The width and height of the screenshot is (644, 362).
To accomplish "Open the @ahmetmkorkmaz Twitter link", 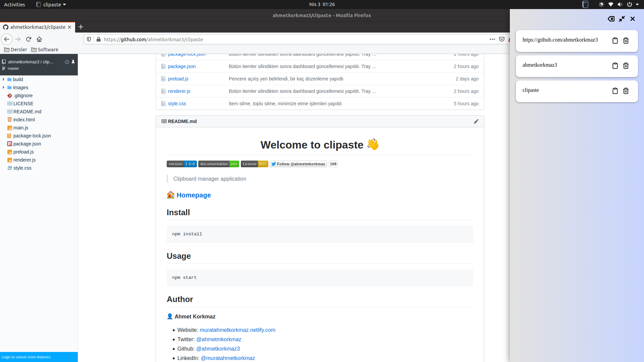I will point(219,339).
